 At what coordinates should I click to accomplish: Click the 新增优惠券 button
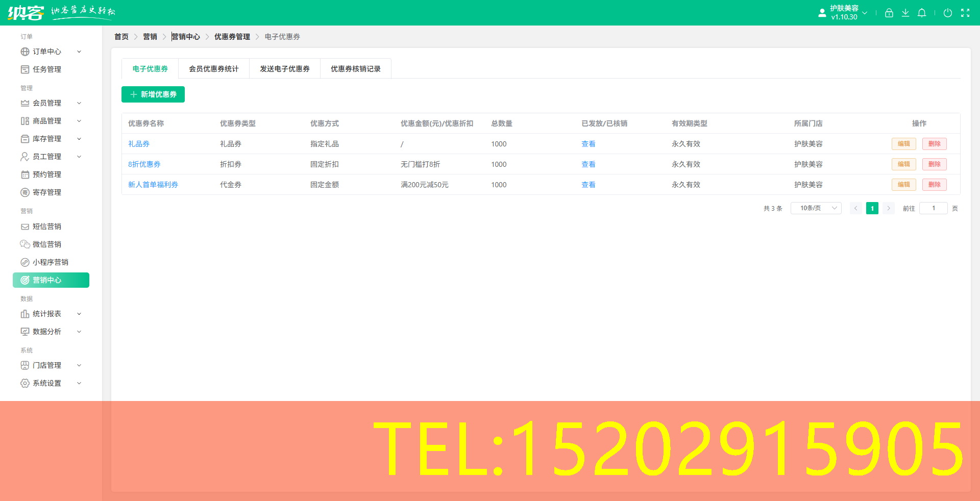[153, 94]
